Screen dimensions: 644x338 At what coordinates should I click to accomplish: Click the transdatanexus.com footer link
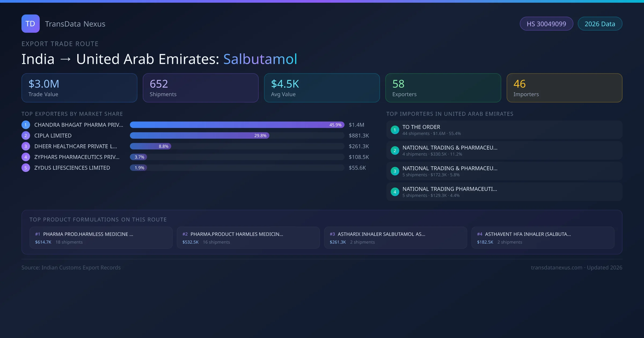click(556, 267)
